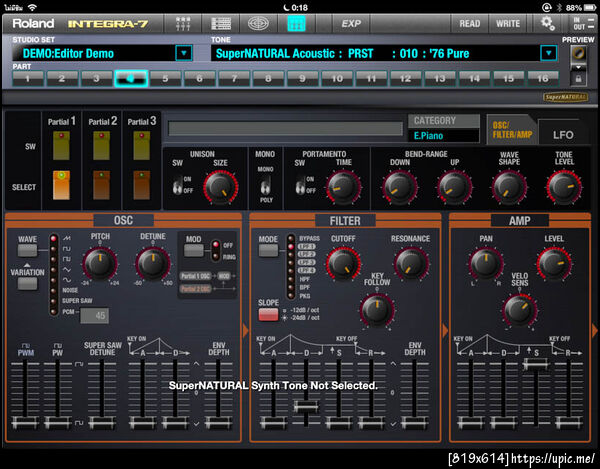Open the part list view icon
The height and width of the screenshot is (469, 600).
(x=221, y=24)
